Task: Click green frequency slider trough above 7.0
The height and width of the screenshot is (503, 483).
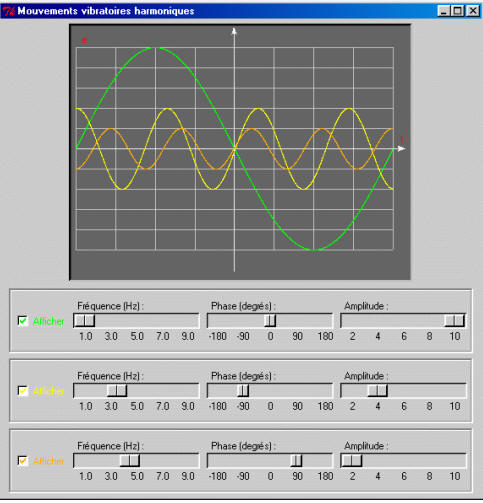Action: (162, 321)
